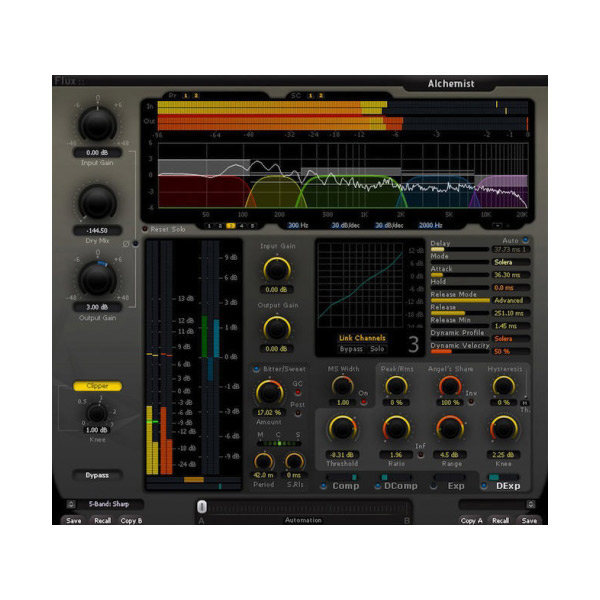
Task: Open the first 30 dB/dec slope field
Action: [345, 225]
